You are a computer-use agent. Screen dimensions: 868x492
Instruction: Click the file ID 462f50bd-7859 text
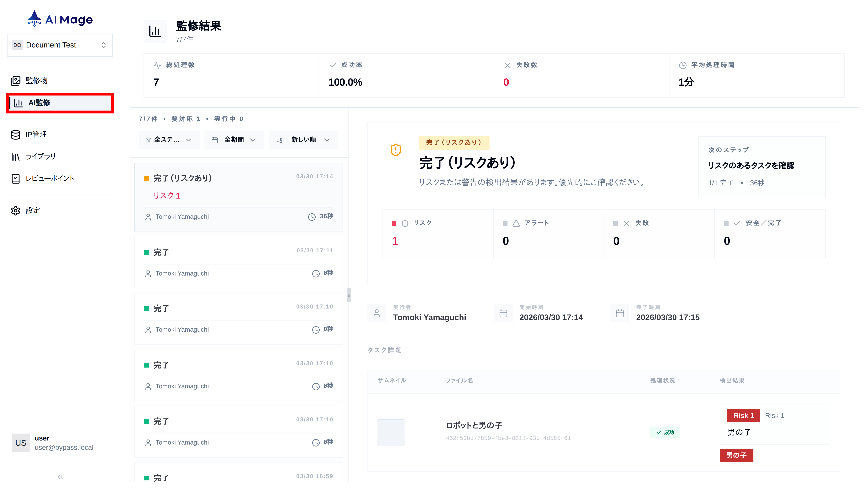(508, 438)
